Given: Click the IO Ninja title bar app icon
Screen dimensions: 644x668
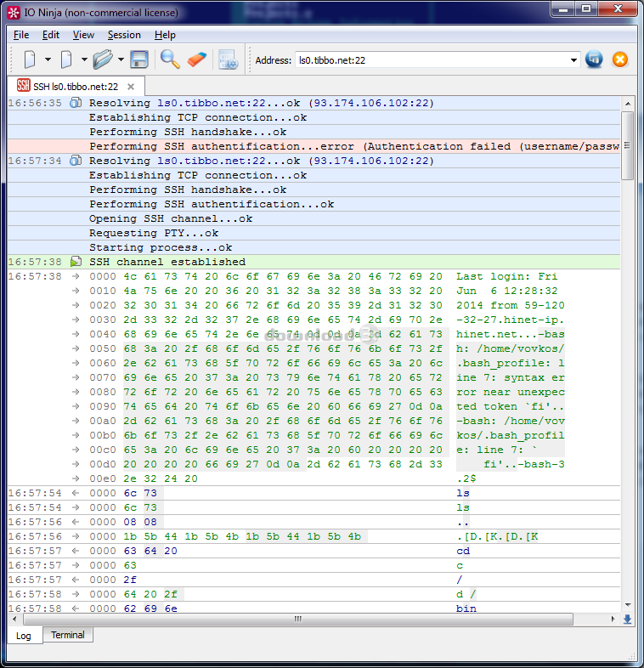Looking at the screenshot, I should 14,13.
